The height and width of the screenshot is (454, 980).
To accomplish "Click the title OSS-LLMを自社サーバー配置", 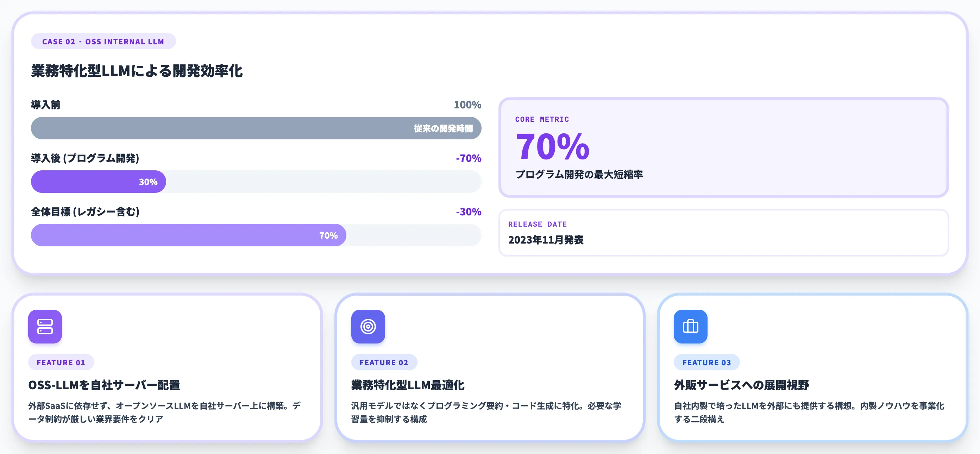I will (104, 385).
